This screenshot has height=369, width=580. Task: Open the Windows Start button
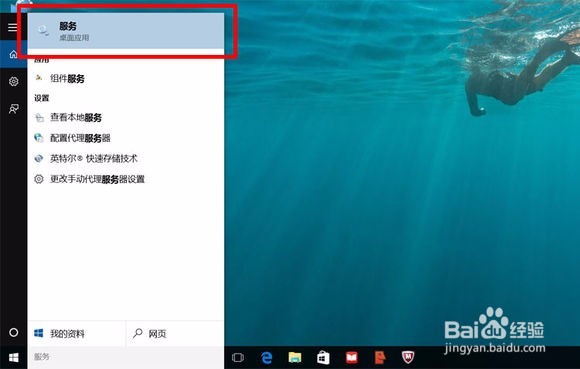tap(14, 358)
